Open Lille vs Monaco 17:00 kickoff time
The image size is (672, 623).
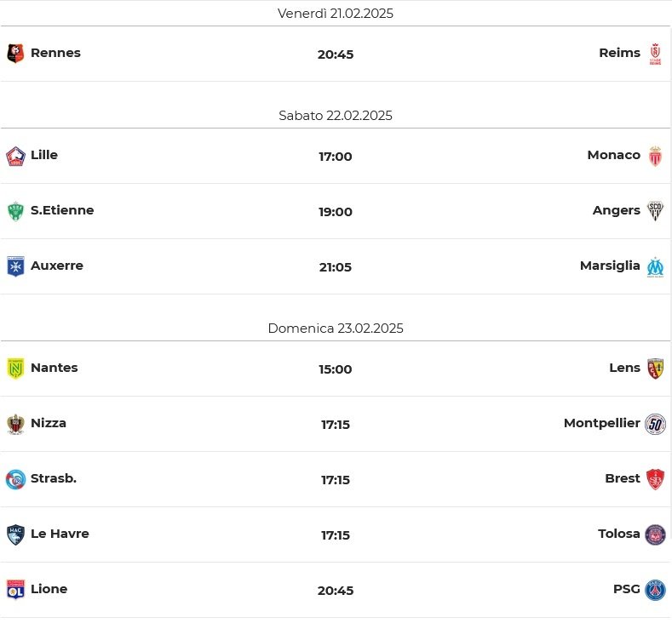335,157
